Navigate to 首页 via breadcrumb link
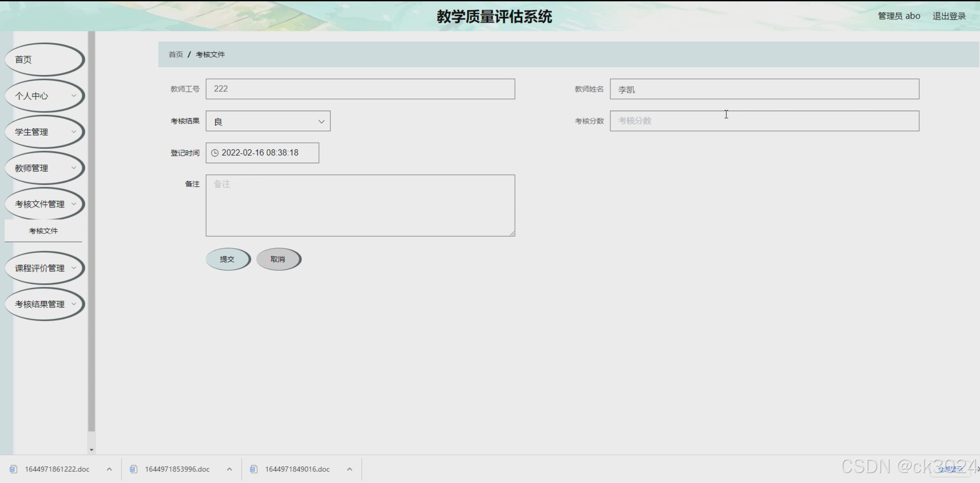Image resolution: width=980 pixels, height=483 pixels. (175, 54)
